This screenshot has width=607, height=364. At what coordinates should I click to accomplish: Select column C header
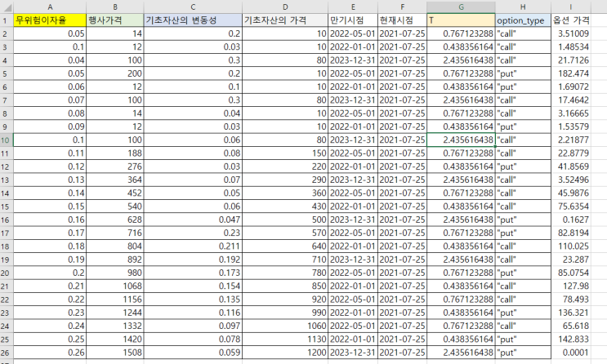click(193, 7)
